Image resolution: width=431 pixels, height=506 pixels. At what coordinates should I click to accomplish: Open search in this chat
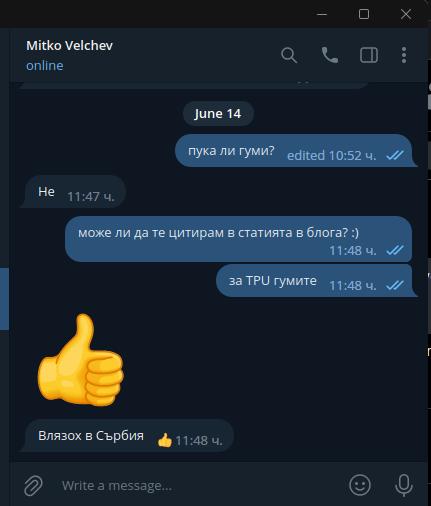click(x=289, y=55)
